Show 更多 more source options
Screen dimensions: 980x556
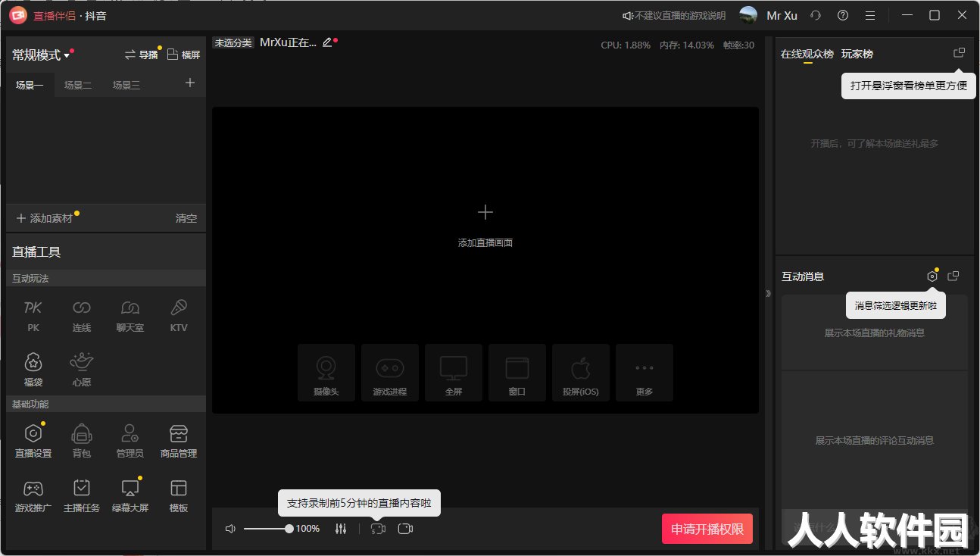(644, 373)
